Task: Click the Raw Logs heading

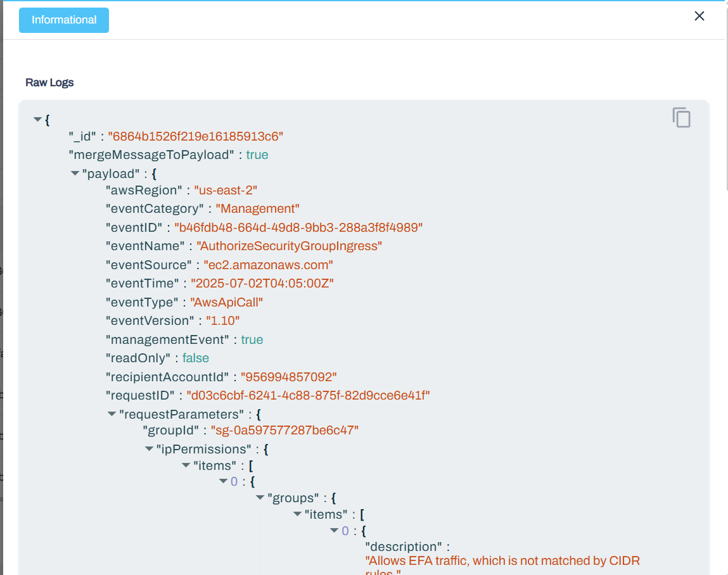Action: (x=49, y=82)
